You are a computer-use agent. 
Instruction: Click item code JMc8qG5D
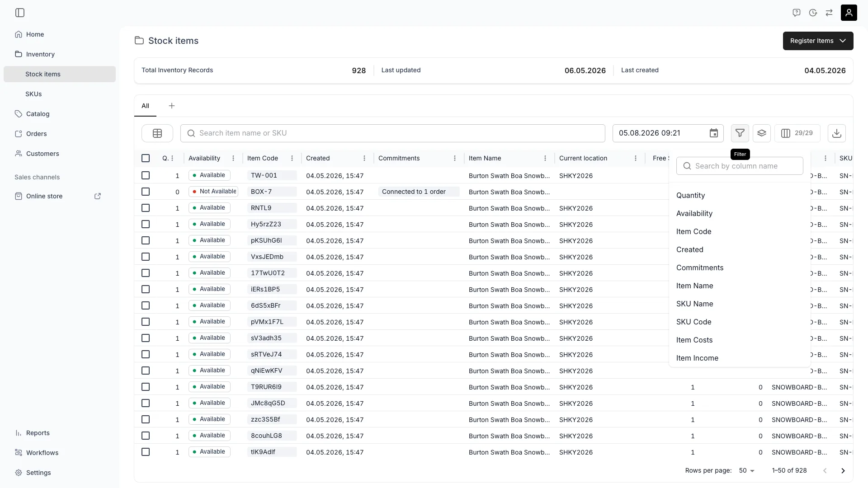tap(272, 403)
